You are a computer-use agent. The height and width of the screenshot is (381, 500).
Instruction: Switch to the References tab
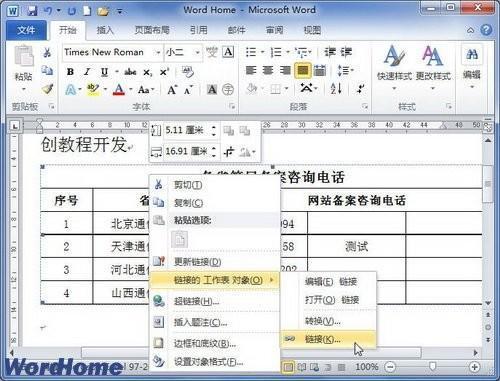(x=199, y=30)
